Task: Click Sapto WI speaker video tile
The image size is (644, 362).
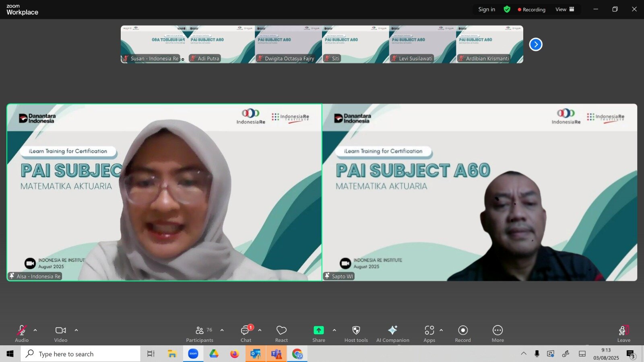Action: (x=480, y=192)
